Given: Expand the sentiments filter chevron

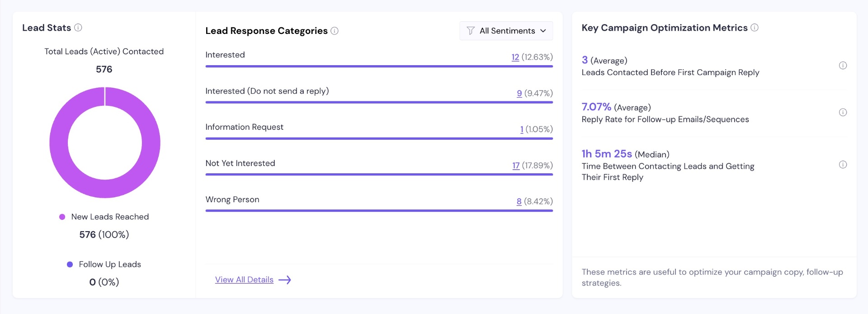Looking at the screenshot, I should pyautogui.click(x=543, y=31).
